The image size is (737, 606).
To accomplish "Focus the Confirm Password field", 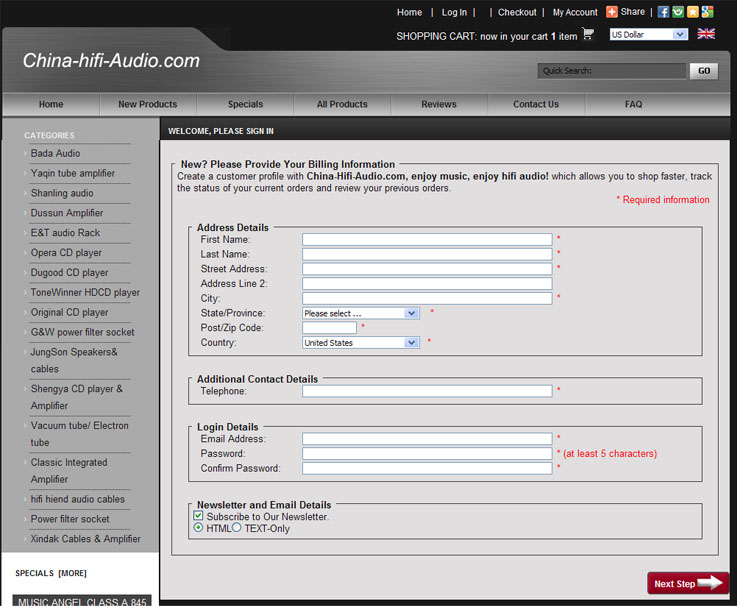I will [427, 468].
